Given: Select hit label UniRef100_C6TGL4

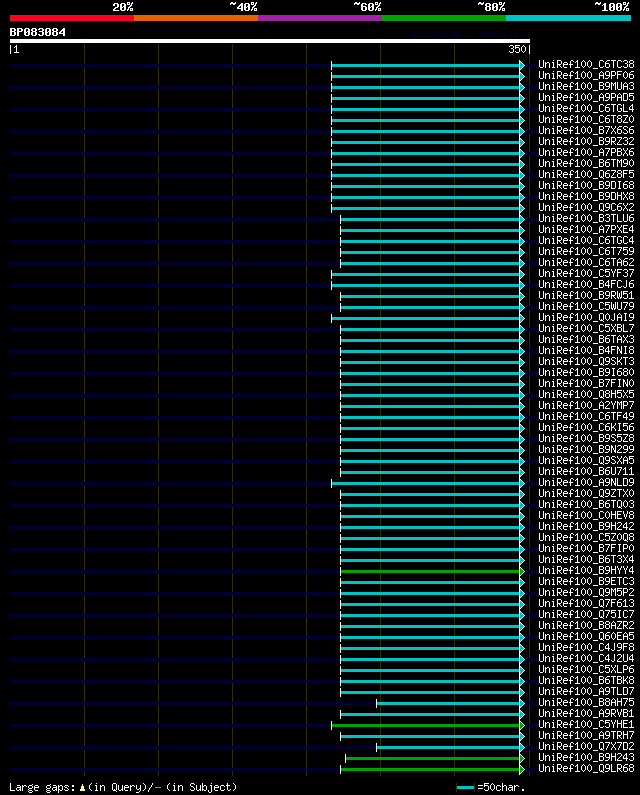Looking at the screenshot, I should tap(586, 109).
